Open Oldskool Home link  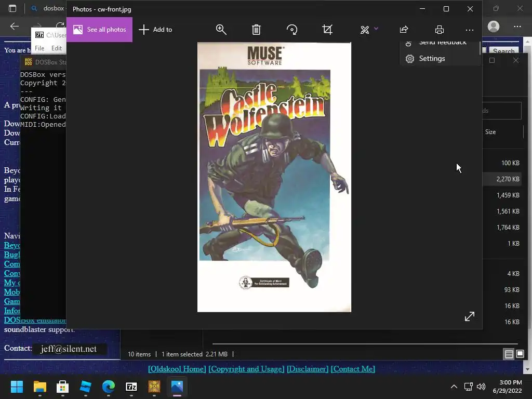click(177, 369)
